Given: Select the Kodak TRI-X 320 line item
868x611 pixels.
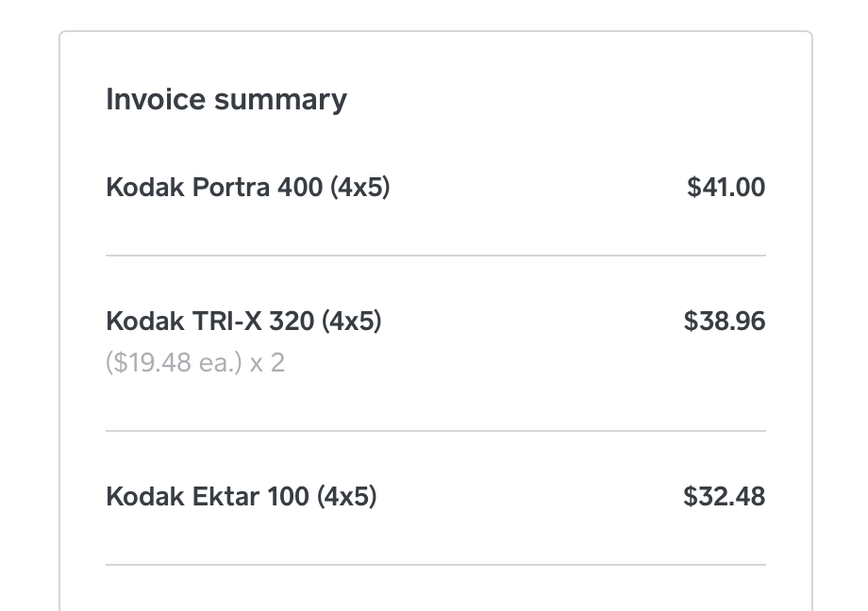Looking at the screenshot, I should [x=243, y=322].
